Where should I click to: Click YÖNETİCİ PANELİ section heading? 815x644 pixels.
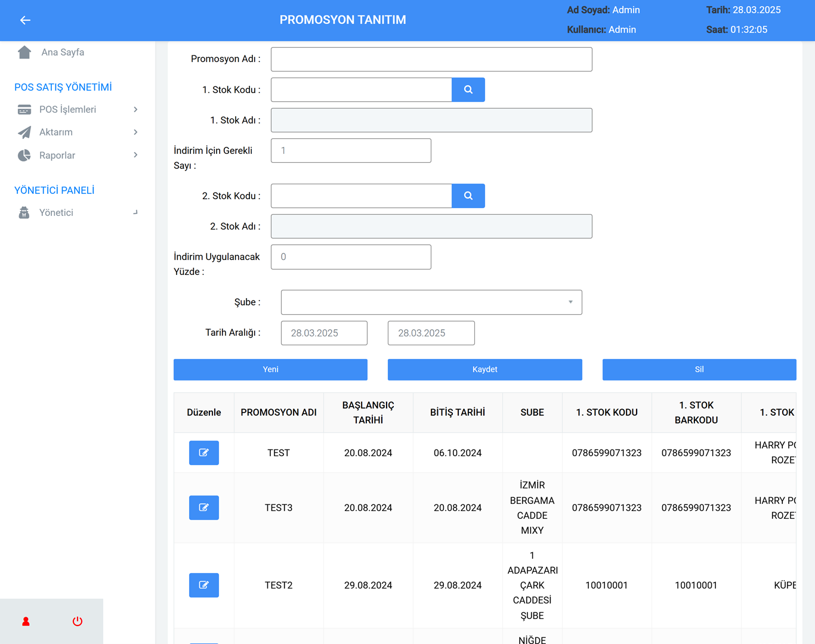[x=54, y=190]
